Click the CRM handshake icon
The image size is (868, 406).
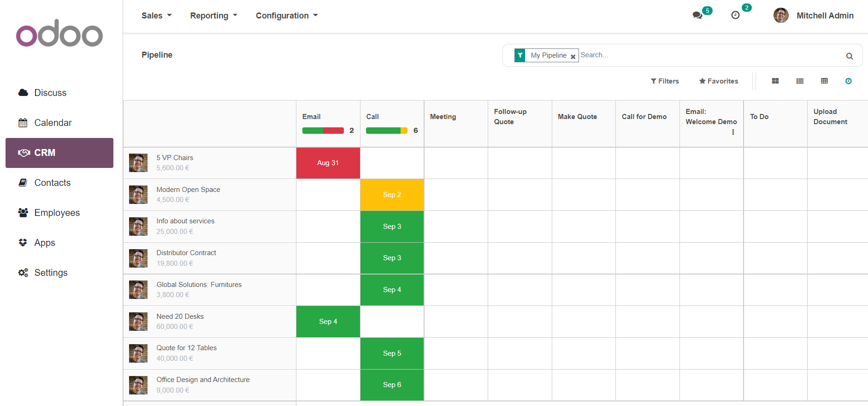click(24, 153)
